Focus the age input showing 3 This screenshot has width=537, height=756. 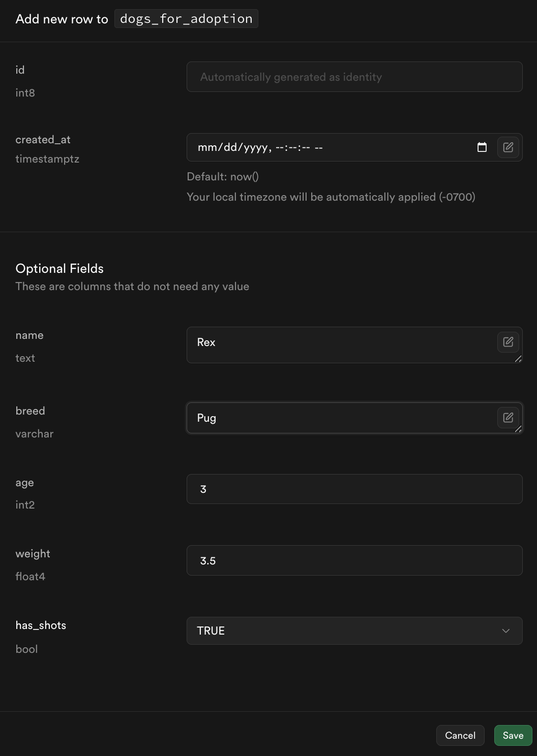click(354, 489)
